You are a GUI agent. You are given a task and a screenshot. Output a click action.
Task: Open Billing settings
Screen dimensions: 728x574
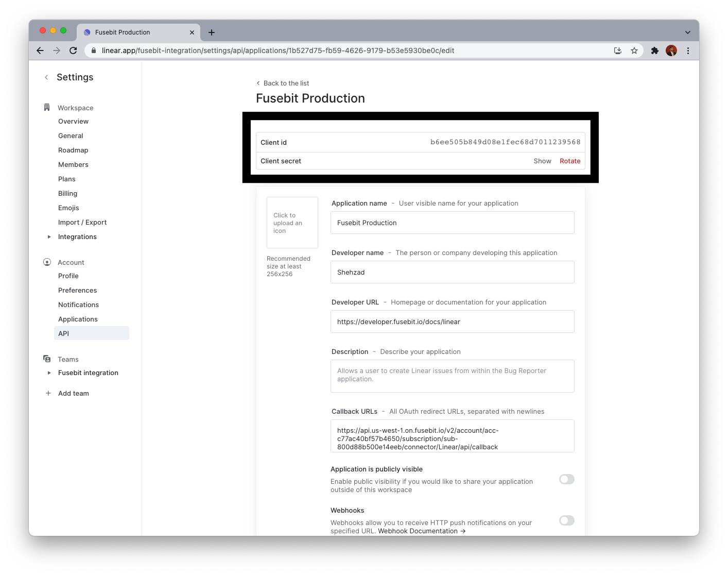67,194
